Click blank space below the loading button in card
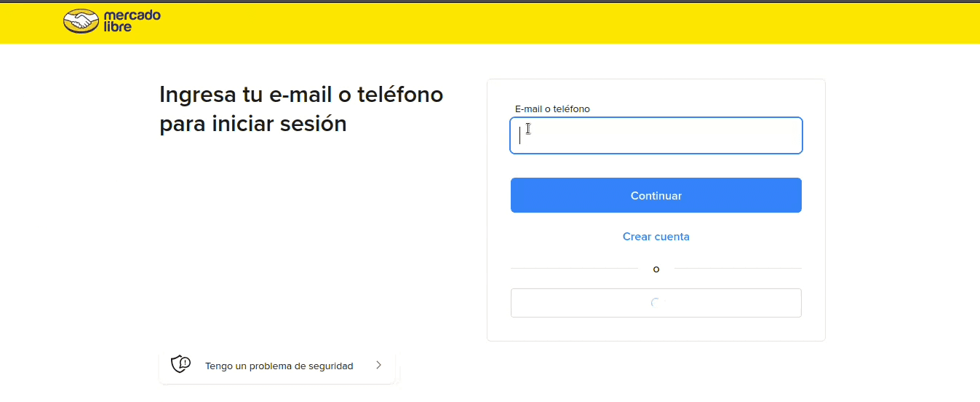The width and height of the screenshot is (980, 402). [x=656, y=329]
